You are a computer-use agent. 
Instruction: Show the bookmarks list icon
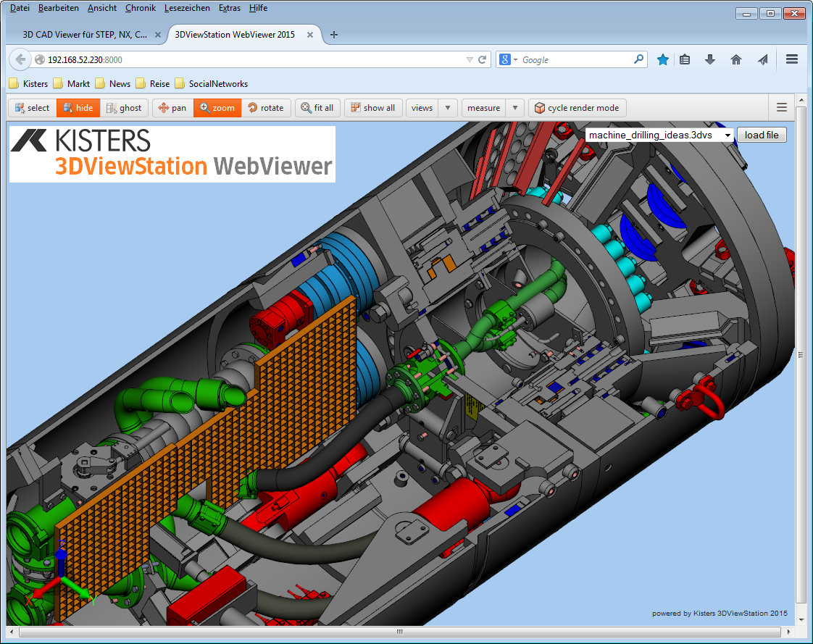click(x=685, y=59)
